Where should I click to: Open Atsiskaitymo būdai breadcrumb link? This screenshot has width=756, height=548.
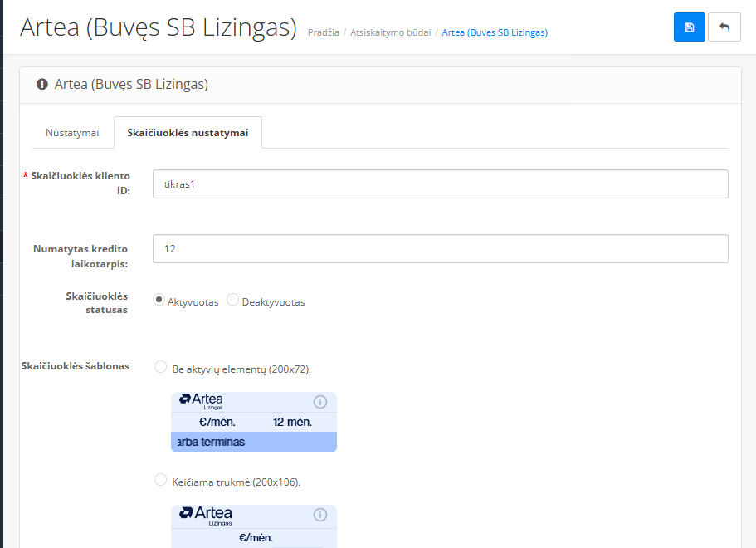point(390,32)
